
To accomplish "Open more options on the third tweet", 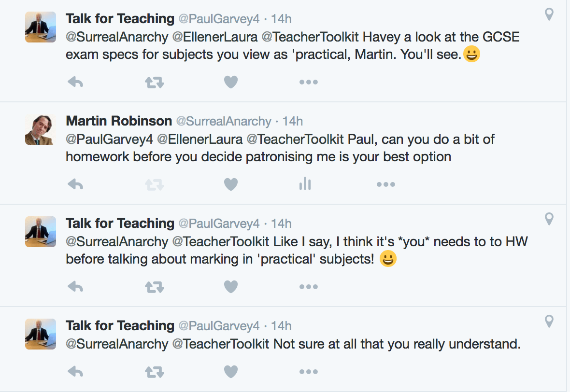I will click(309, 286).
